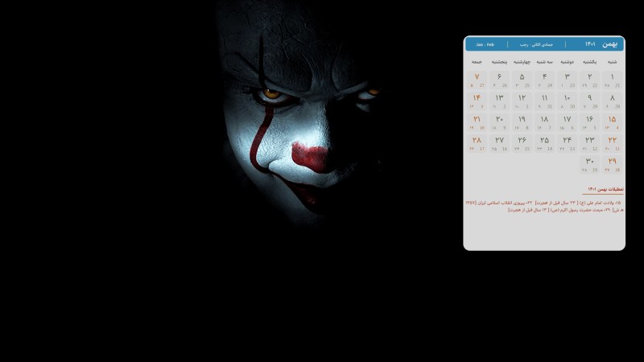
Task: Click the شنبه weekday column header
Action: 613,61
